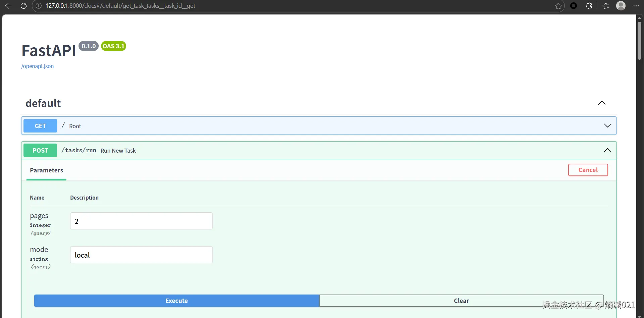644x318 pixels.
Task: Focus the pages input field
Action: pyautogui.click(x=141, y=221)
